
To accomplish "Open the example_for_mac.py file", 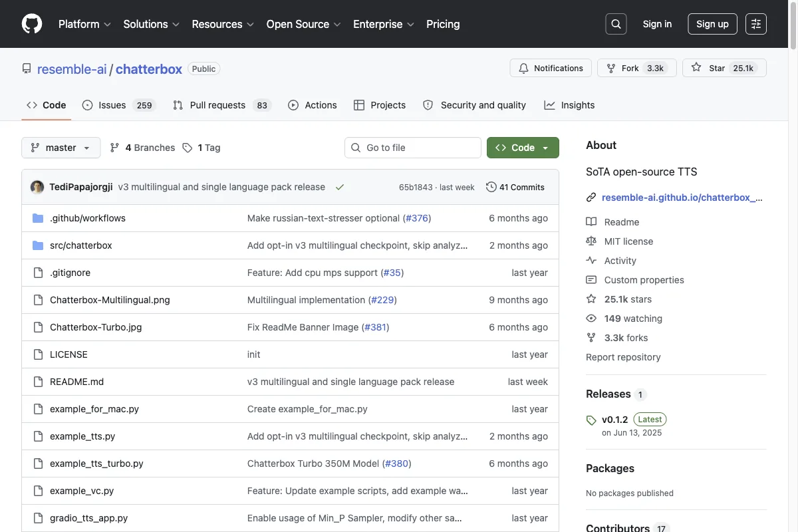I will click(x=94, y=409).
